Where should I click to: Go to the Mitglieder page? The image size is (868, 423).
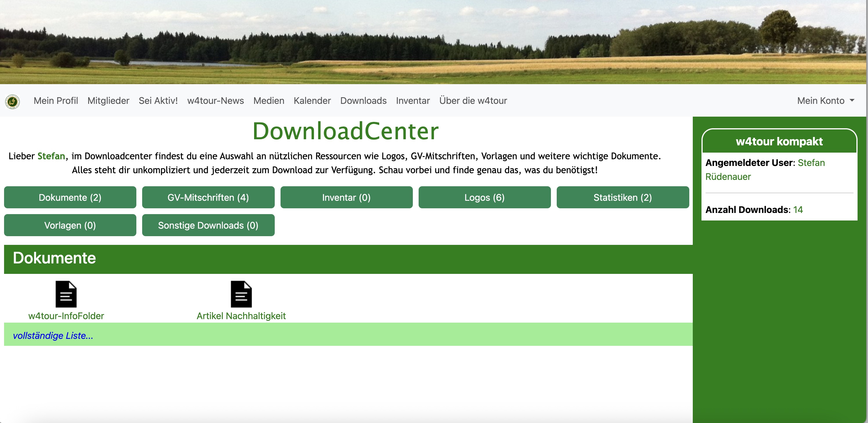click(x=108, y=101)
